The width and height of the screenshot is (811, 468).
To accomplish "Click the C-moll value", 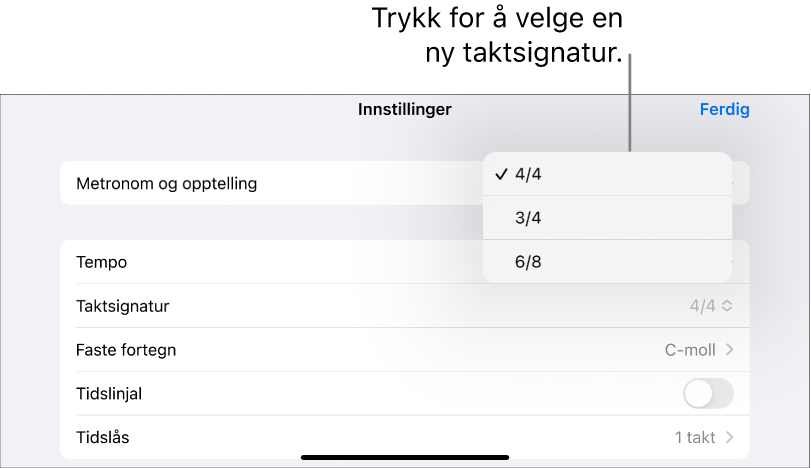I will pyautogui.click(x=690, y=350).
